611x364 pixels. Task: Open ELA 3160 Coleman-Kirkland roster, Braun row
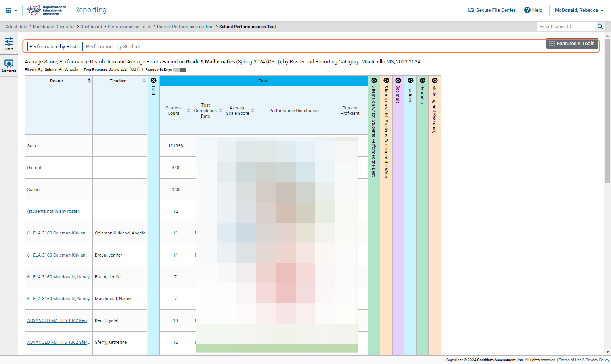point(57,255)
